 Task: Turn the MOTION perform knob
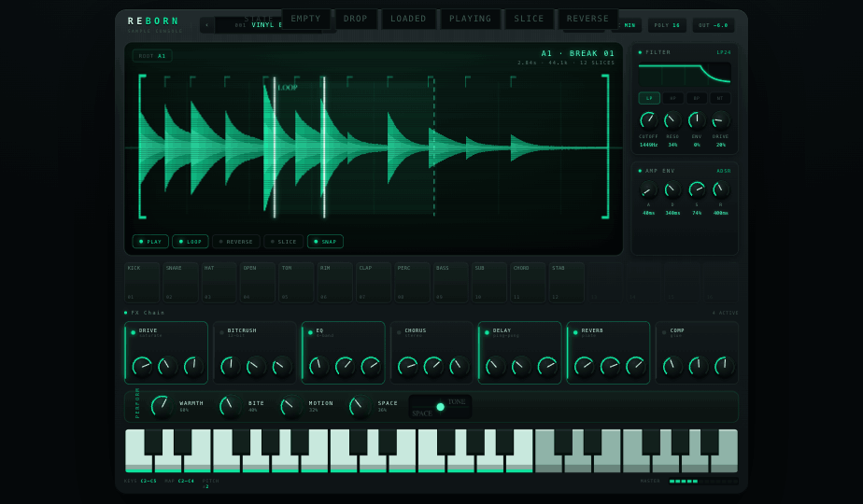tap(290, 406)
